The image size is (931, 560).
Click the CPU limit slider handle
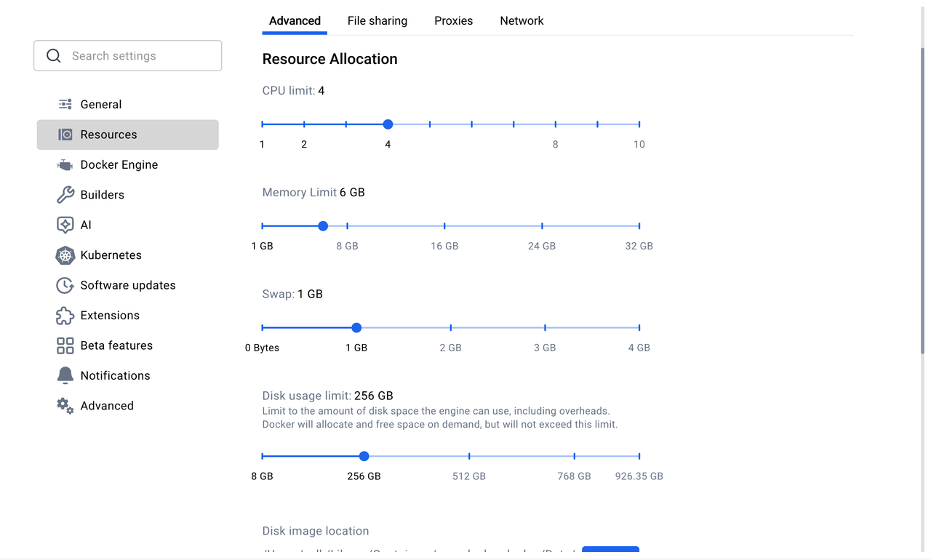(388, 124)
